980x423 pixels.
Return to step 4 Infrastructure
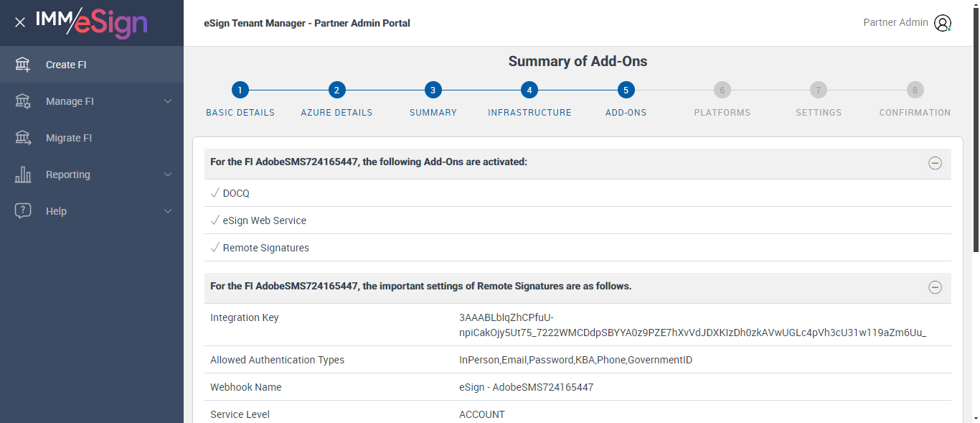529,90
